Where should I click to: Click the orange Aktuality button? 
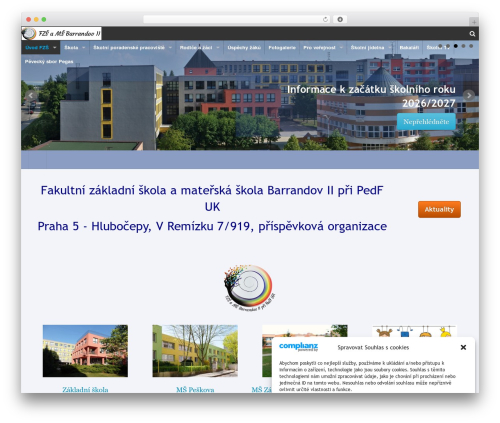tap(439, 209)
